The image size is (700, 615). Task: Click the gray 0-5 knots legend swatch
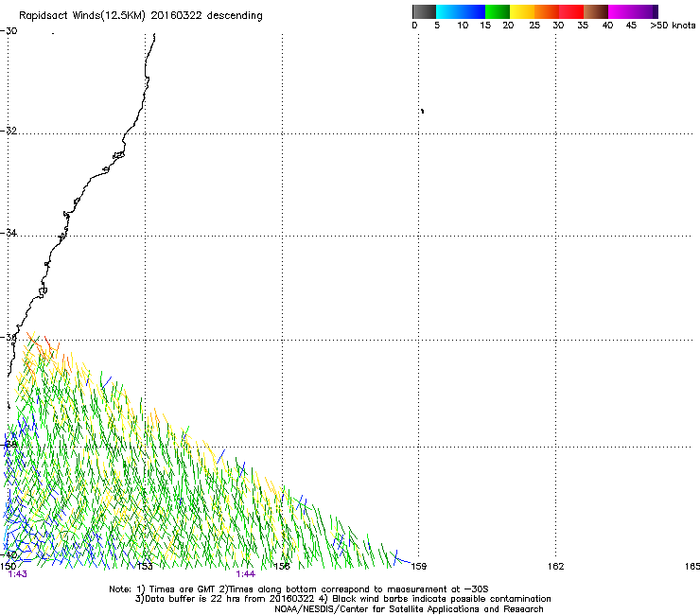[424, 11]
